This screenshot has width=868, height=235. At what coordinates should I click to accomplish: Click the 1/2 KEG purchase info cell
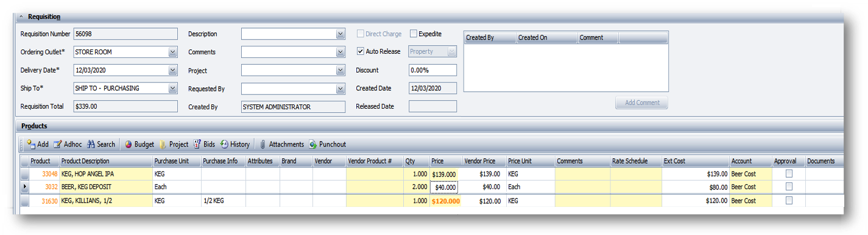223,200
